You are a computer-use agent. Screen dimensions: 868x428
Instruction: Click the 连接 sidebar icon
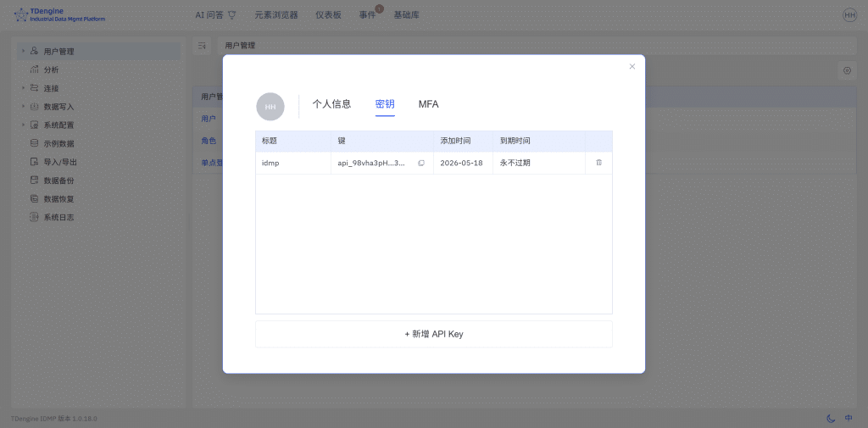(x=34, y=88)
